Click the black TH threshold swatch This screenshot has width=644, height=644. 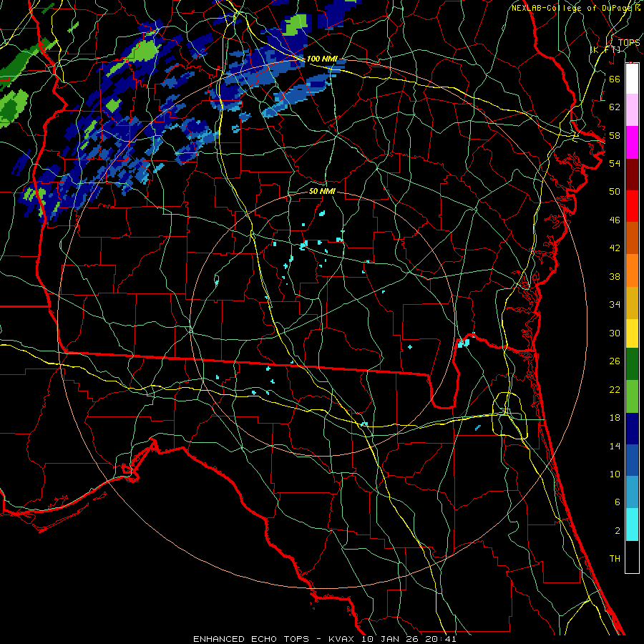click(632, 557)
